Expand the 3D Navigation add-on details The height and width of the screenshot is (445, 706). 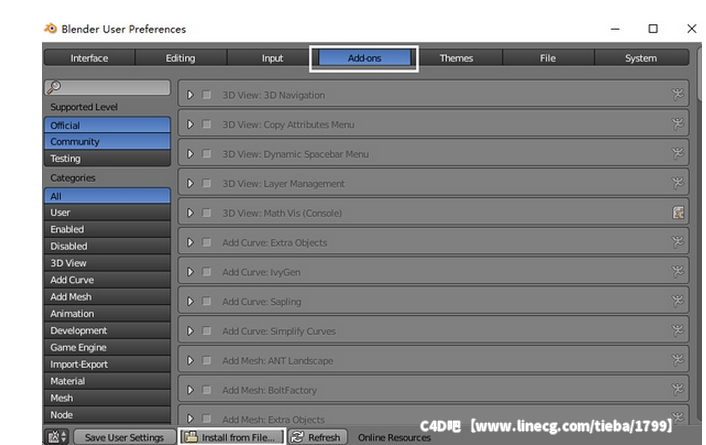click(x=190, y=95)
